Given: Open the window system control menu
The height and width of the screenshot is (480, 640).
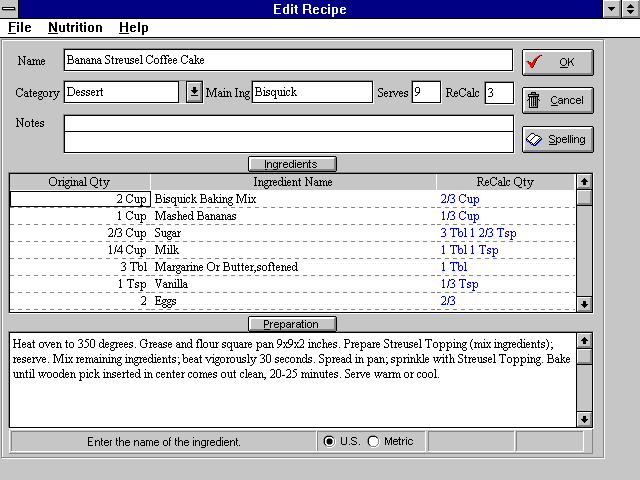Looking at the screenshot, I should click(x=10, y=9).
